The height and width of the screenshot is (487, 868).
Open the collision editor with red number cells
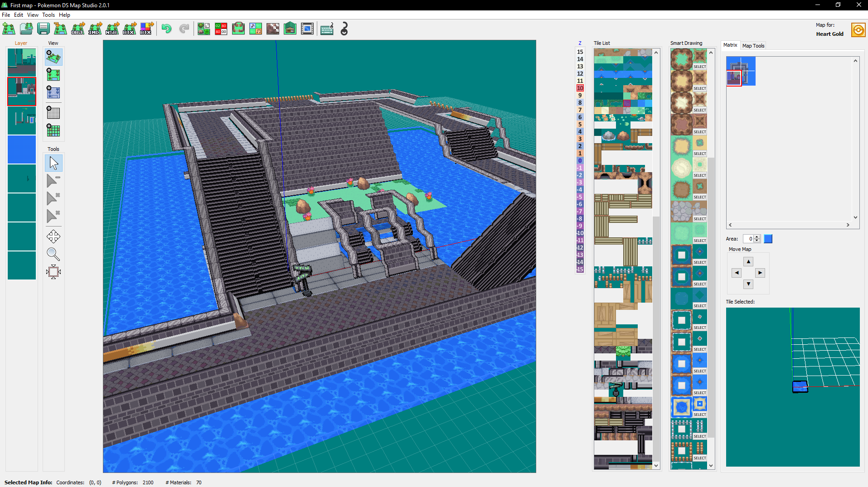click(x=221, y=29)
